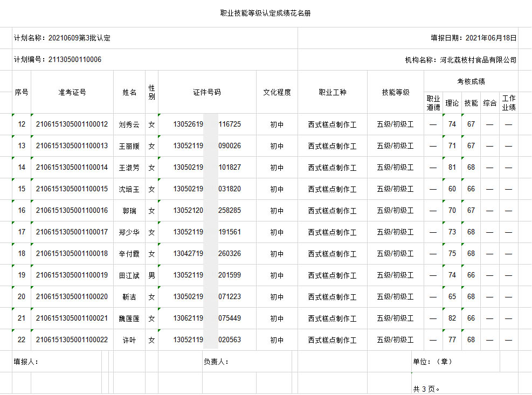The height and width of the screenshot is (395, 532).
Task: Click the name cell 田江斌
Action: [129, 275]
